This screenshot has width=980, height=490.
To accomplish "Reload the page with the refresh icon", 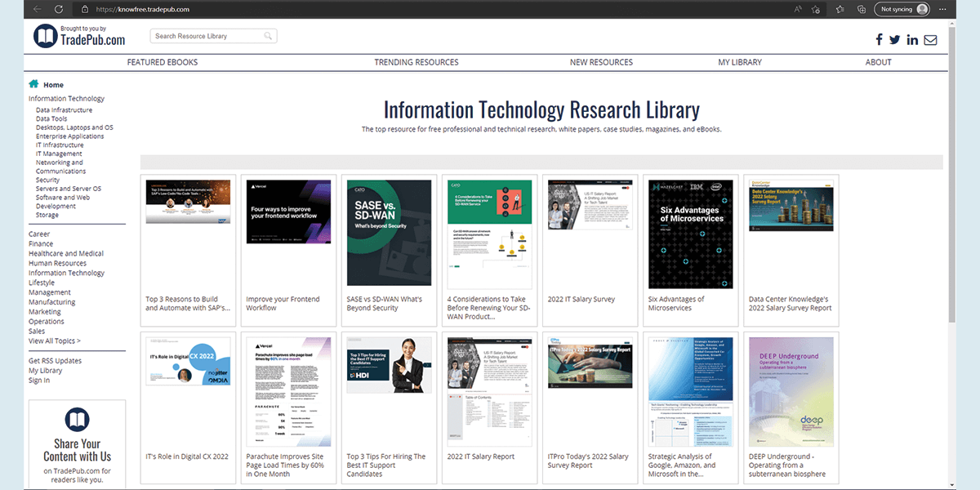I will pyautogui.click(x=59, y=9).
